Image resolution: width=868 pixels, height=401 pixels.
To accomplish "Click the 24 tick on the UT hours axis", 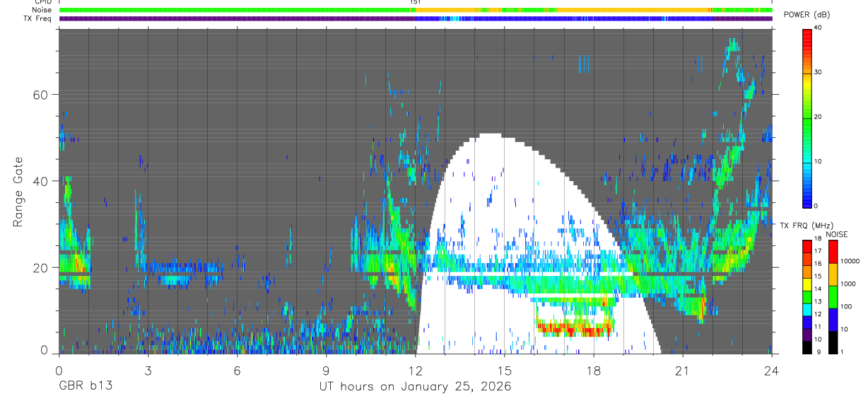I will [771, 371].
